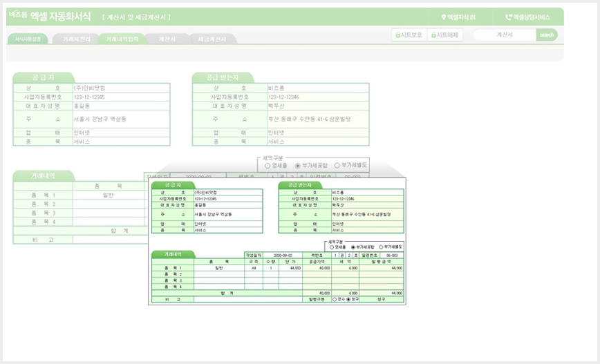Choose 부가세별도 radio in the enlarged preview

(381, 247)
